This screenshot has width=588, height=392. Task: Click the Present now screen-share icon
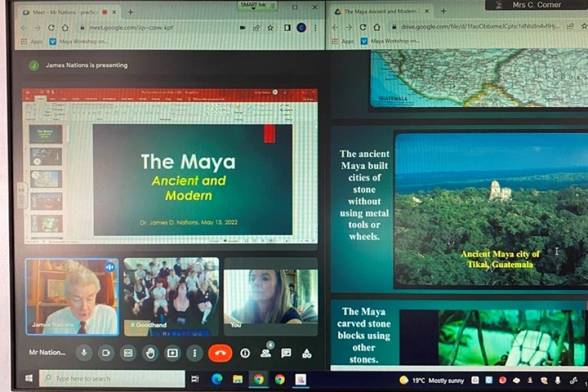[172, 353]
